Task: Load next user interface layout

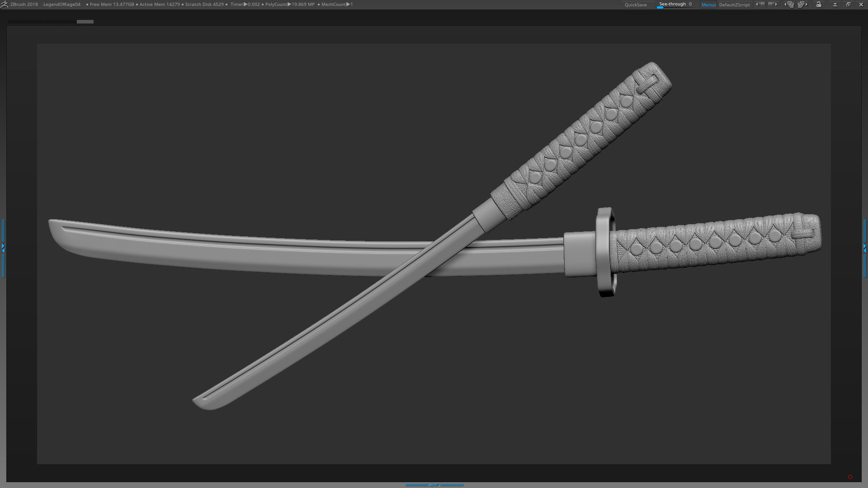Action: coord(803,5)
